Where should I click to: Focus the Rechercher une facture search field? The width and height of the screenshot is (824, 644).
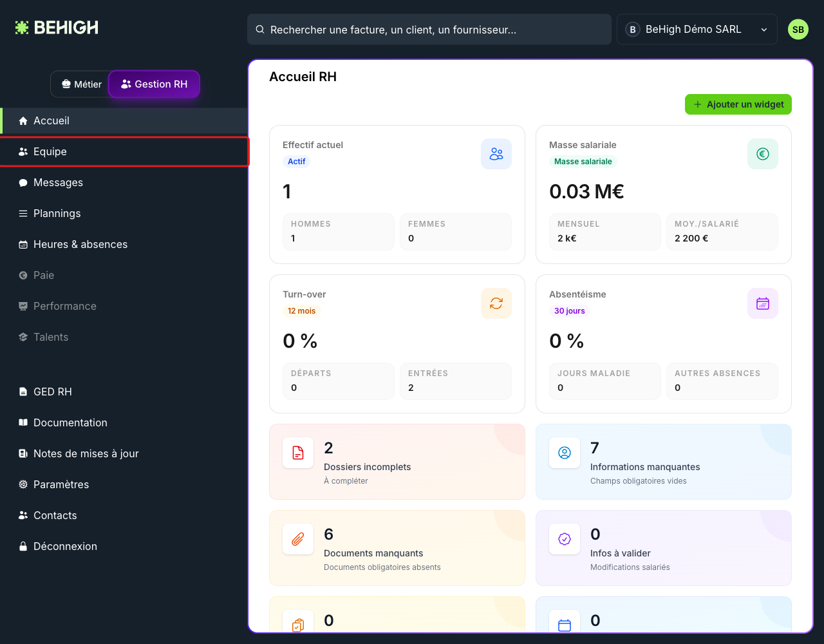(x=429, y=30)
